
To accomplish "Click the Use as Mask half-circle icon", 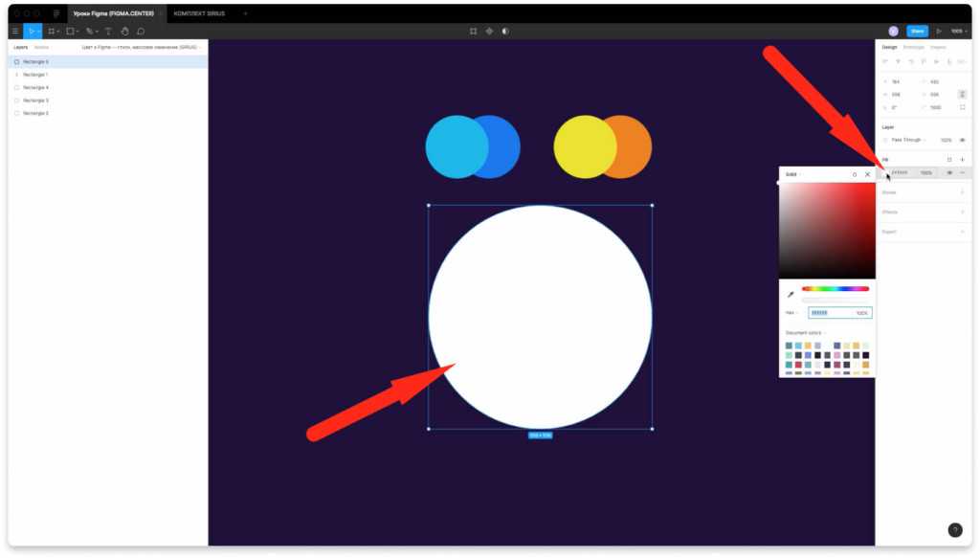I will tap(505, 32).
